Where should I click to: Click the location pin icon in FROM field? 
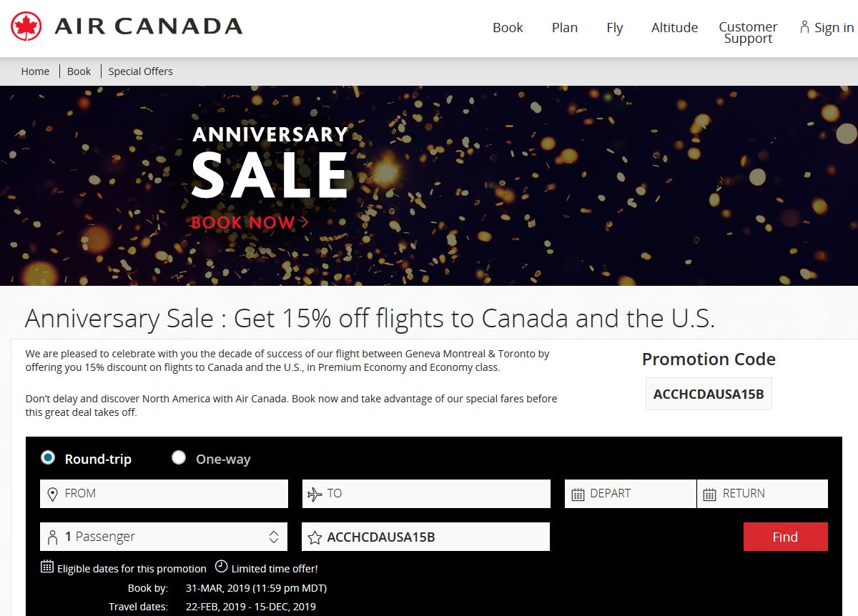click(52, 494)
